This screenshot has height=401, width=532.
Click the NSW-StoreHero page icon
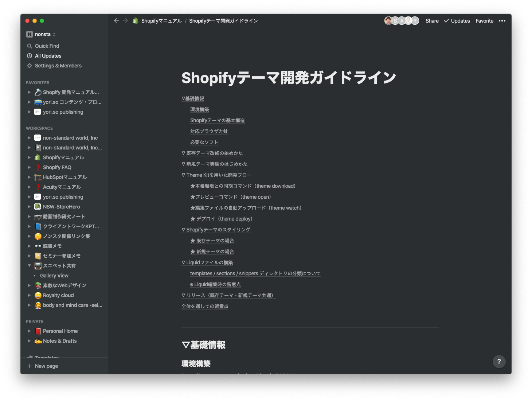(38, 207)
